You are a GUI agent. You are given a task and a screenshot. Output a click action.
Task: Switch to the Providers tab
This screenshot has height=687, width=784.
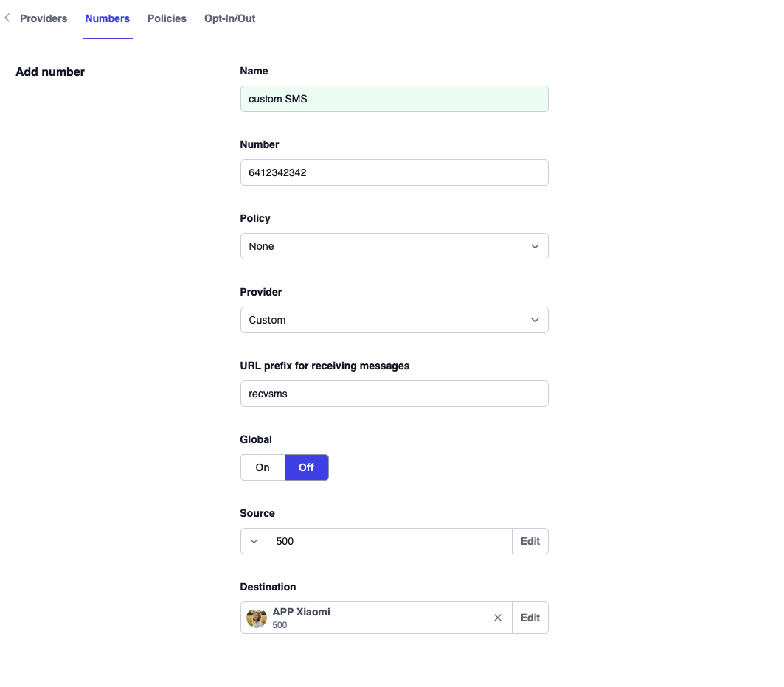click(44, 18)
